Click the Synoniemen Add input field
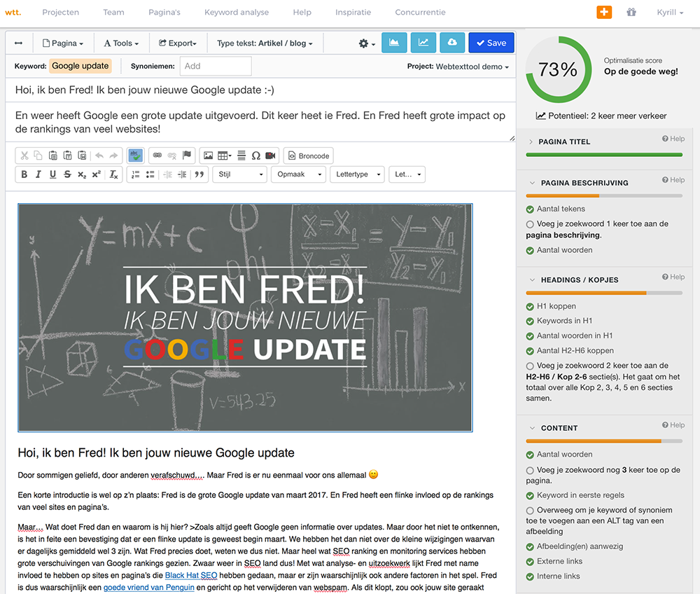This screenshot has width=700, height=594. tap(216, 66)
